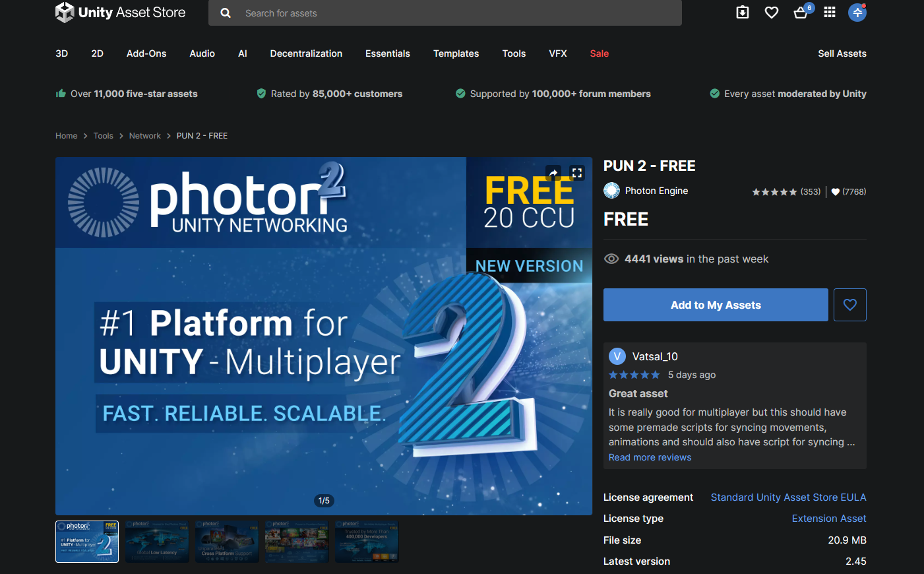Click the main Photon promo image
This screenshot has height=574, width=924.
pyautogui.click(x=324, y=336)
